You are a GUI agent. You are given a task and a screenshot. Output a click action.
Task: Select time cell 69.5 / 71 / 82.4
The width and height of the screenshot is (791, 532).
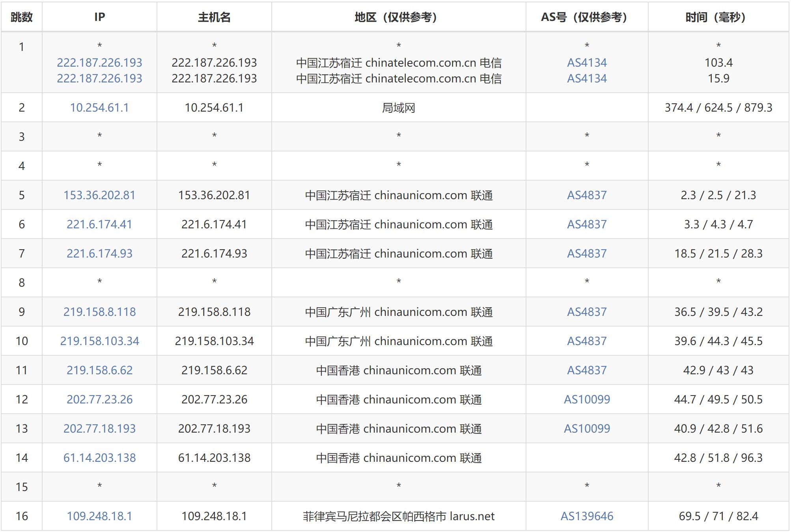pyautogui.click(x=718, y=516)
